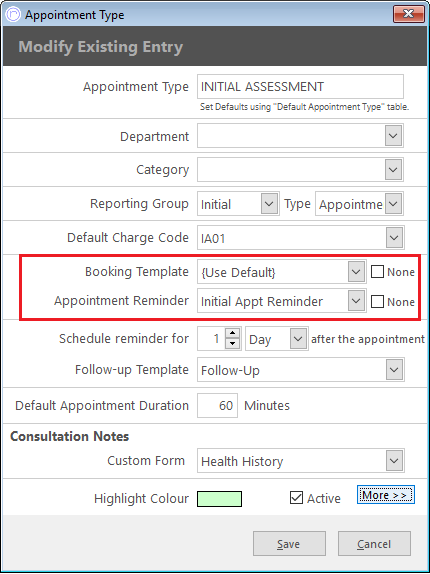Decrease the schedule reminder value with down arrow
Viewport: 430px width, 574px height.
(x=232, y=344)
